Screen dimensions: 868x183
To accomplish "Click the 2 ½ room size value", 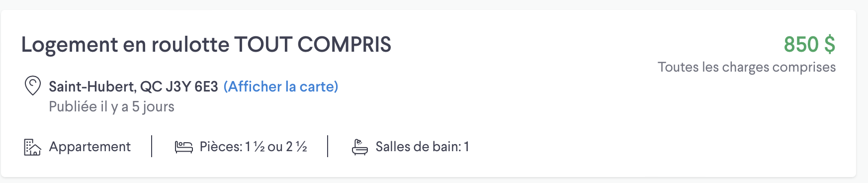I will [x=297, y=147].
